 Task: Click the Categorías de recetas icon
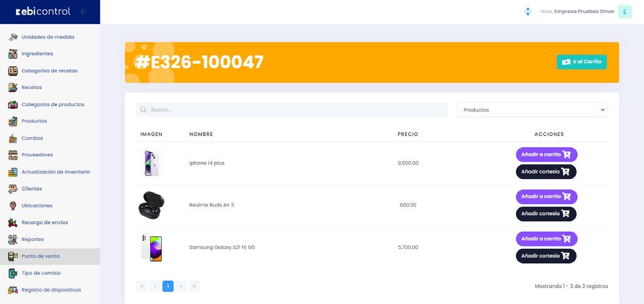click(13, 70)
